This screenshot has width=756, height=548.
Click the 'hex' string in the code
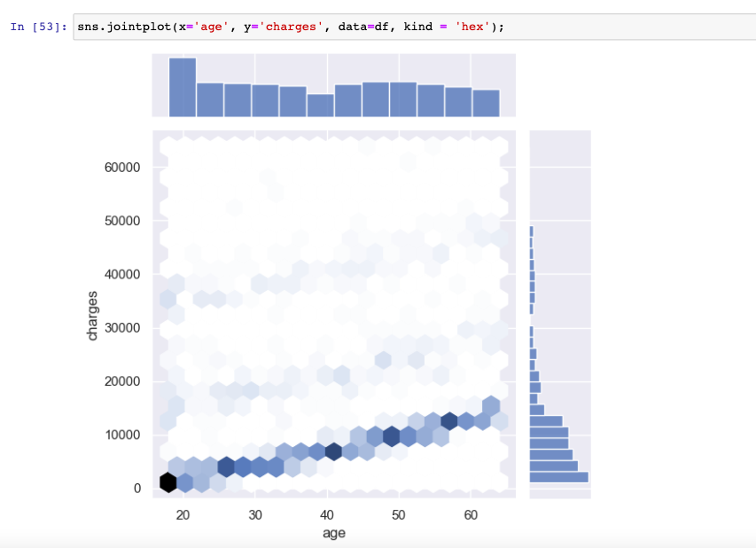point(472,27)
